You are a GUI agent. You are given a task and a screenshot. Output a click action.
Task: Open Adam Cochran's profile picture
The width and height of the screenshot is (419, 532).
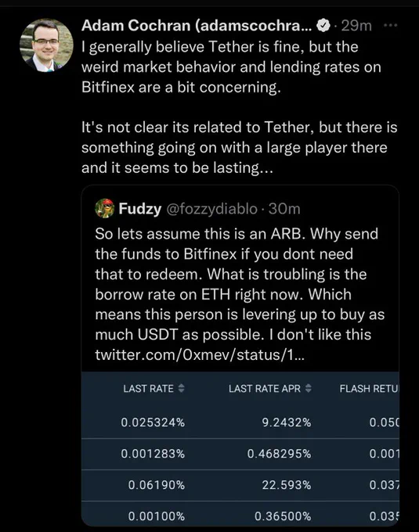coord(46,45)
